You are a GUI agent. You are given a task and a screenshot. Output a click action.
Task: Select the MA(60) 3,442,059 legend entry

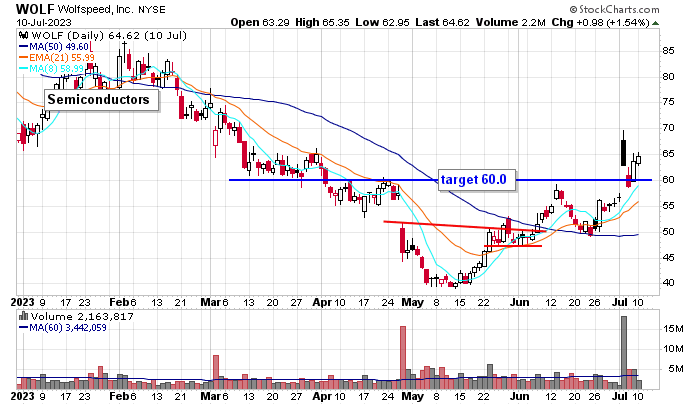[62, 328]
